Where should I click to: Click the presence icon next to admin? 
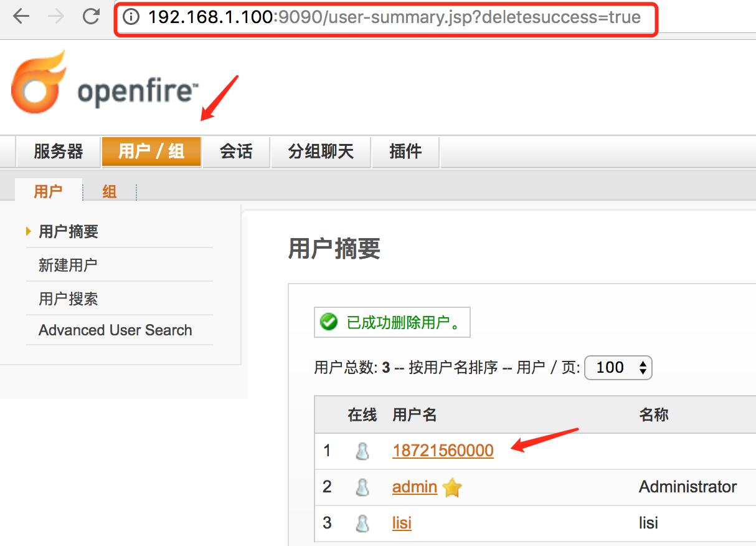coord(363,487)
